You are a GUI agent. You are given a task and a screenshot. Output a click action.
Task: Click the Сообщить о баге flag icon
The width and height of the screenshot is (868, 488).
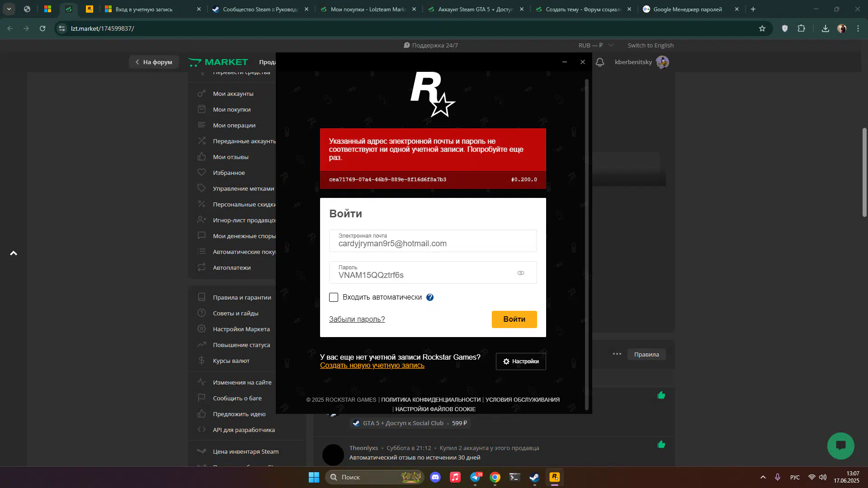tap(202, 398)
